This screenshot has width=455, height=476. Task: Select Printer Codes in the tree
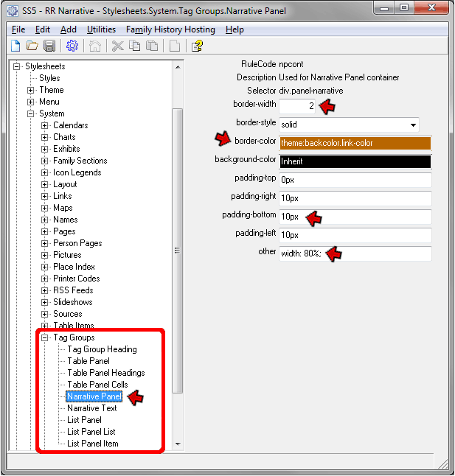[77, 279]
